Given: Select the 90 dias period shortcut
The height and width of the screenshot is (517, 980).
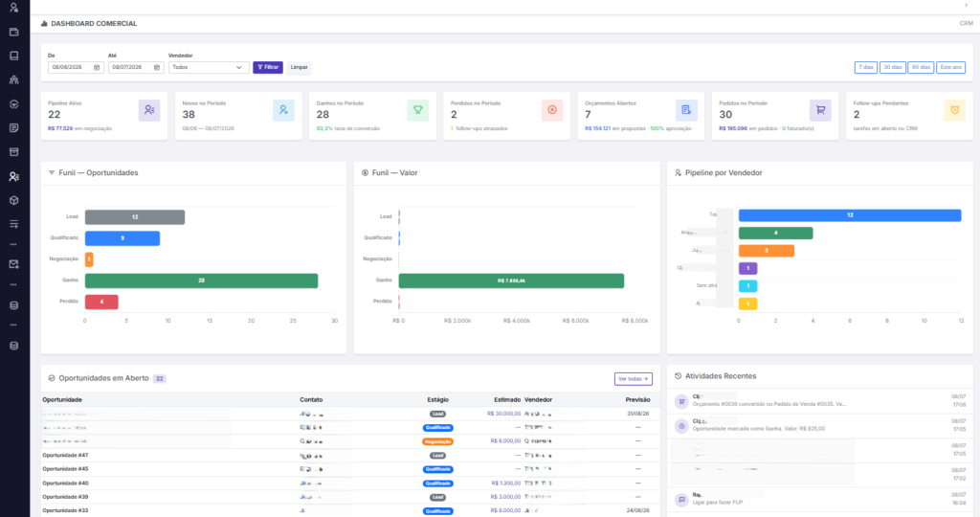Looking at the screenshot, I should pyautogui.click(x=921, y=68).
